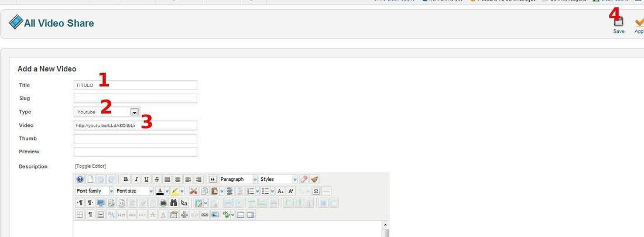Expand the Paste options arrow

[x=221, y=191]
